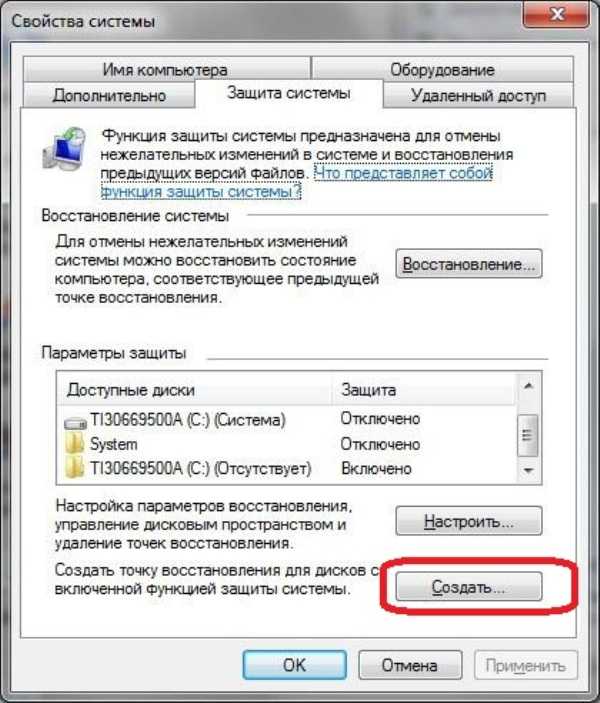Click the disk list scroll down arrow

tap(529, 470)
